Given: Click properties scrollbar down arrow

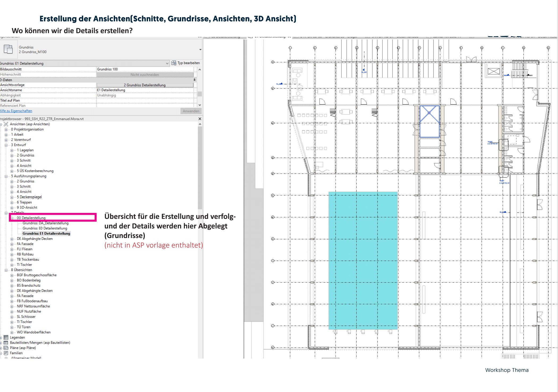Looking at the screenshot, I should tap(200, 105).
